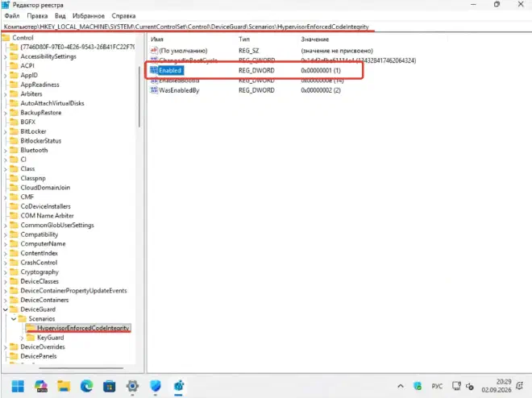Show hidden system tray icons
The image size is (532, 398).
(x=401, y=386)
